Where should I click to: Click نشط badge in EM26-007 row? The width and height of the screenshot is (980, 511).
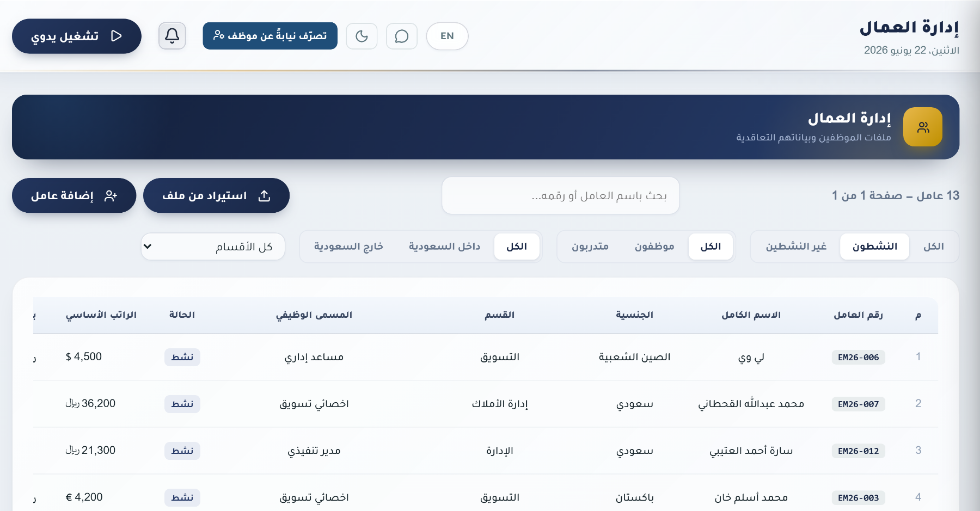tap(182, 404)
